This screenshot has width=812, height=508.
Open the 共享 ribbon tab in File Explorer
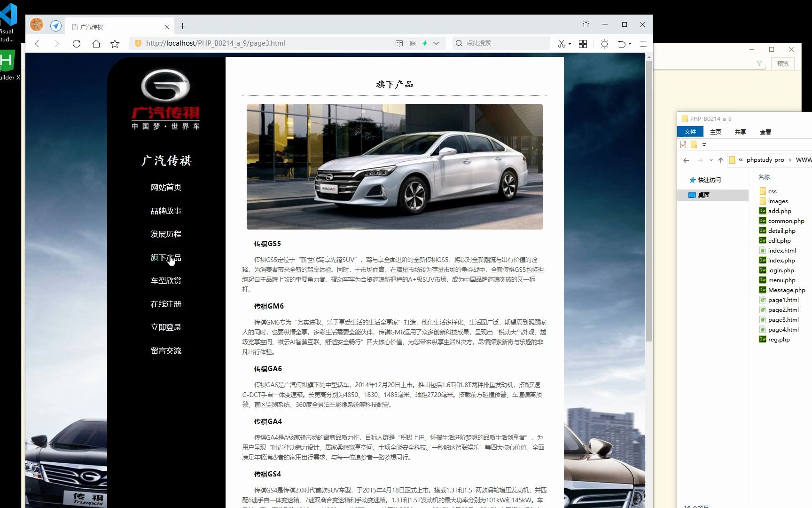coord(741,132)
